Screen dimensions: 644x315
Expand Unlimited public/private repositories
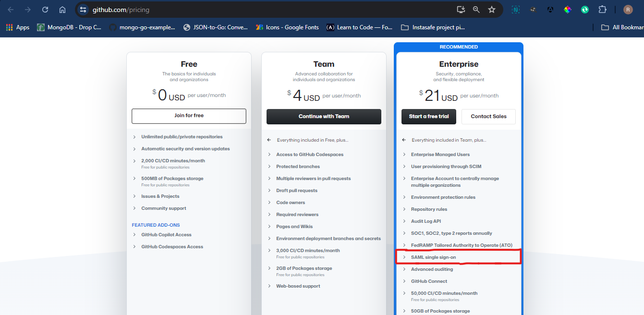[x=178, y=137]
